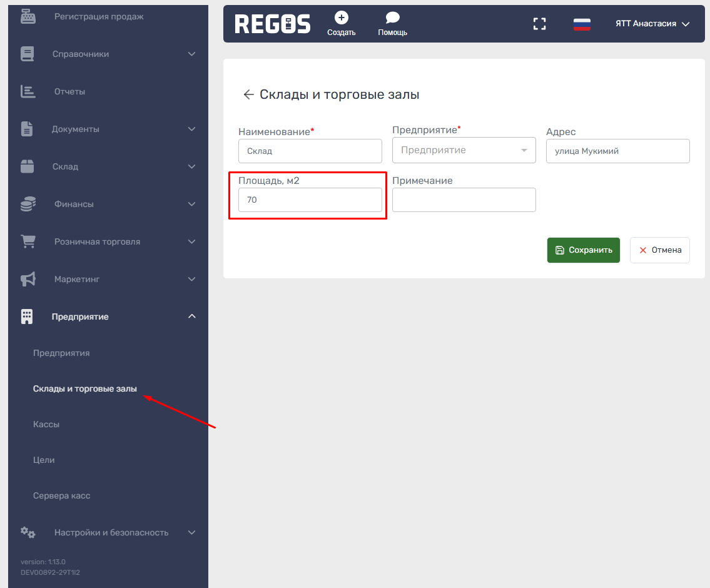Expand the Финансы sidebar section

click(x=191, y=204)
